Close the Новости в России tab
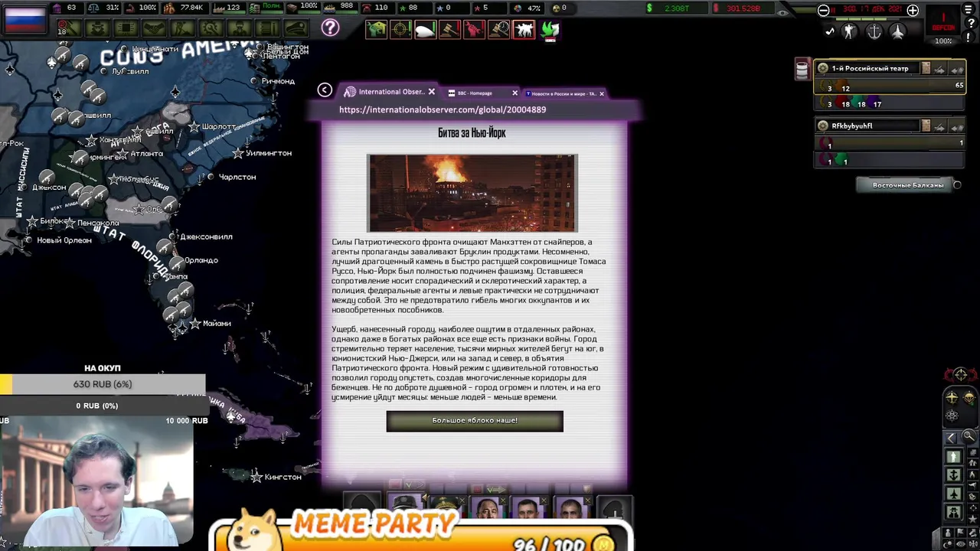This screenshot has width=980, height=551. pyautogui.click(x=602, y=93)
